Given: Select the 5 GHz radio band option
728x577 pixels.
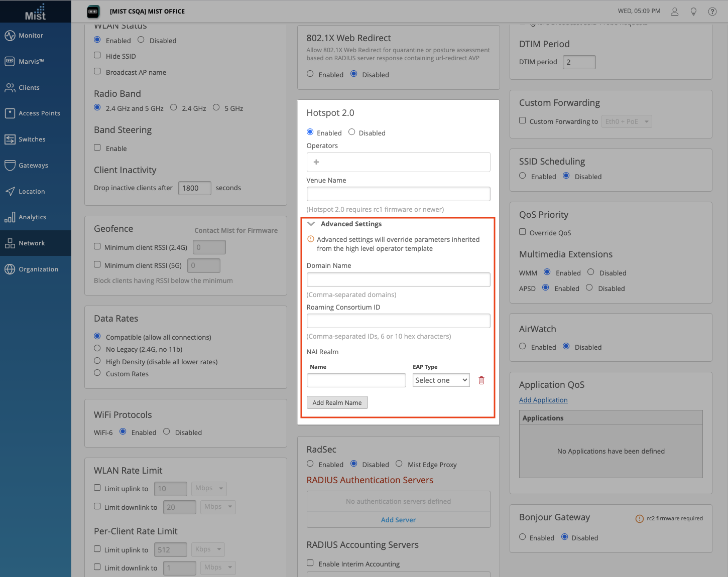Looking at the screenshot, I should [216, 108].
